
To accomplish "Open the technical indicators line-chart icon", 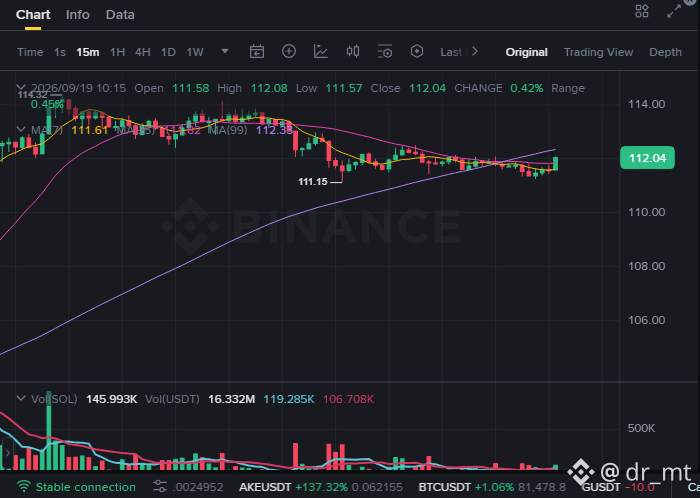I will [321, 52].
